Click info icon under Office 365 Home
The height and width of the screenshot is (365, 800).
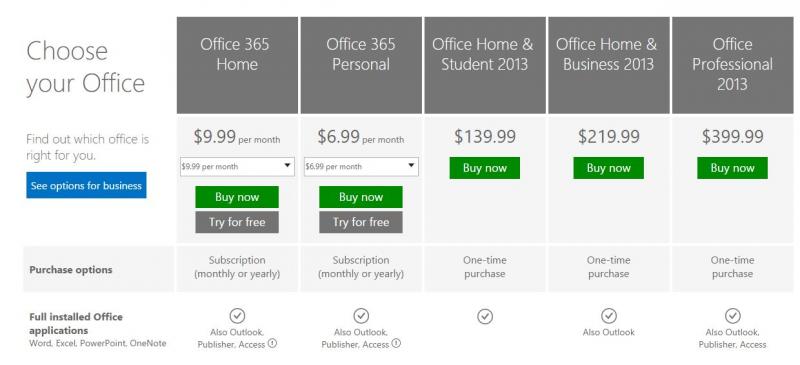pos(272,344)
